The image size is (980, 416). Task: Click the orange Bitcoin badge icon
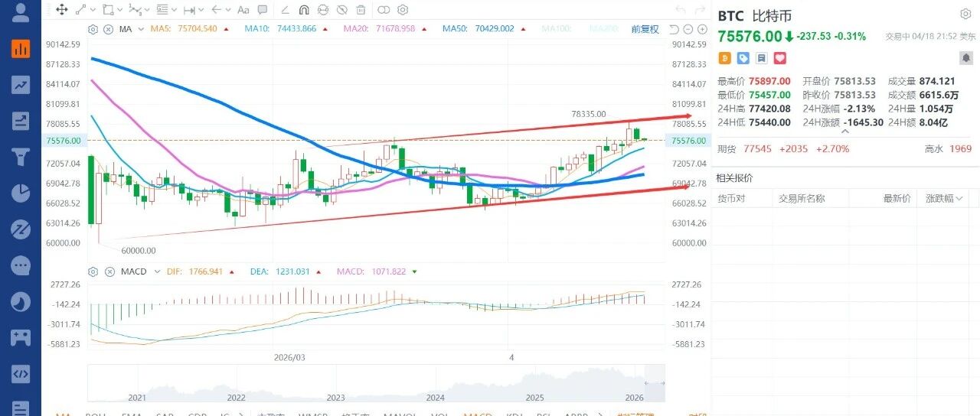pos(724,58)
